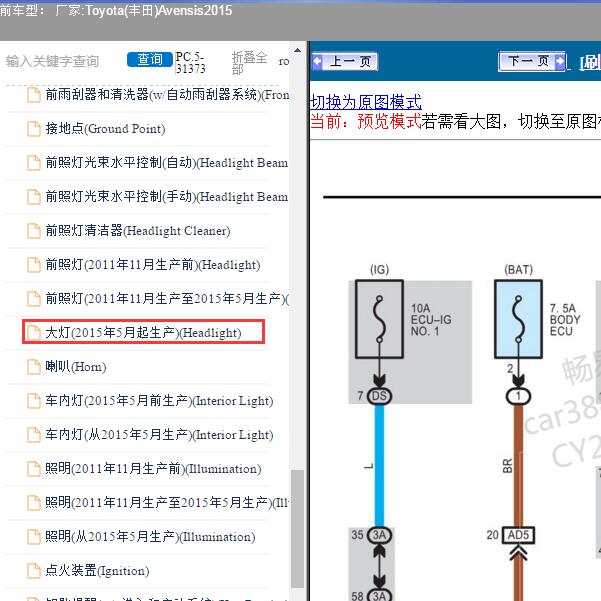Screen dimensions: 601x601
Task: Switch to original image mode link
Action: pyautogui.click(x=365, y=102)
